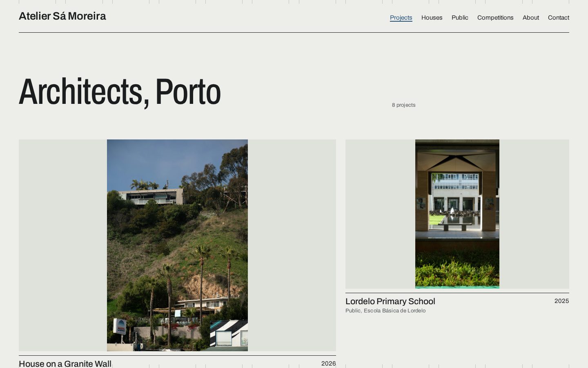The width and height of the screenshot is (588, 368).
Task: Click the '8 projects' count text
Action: (x=404, y=105)
